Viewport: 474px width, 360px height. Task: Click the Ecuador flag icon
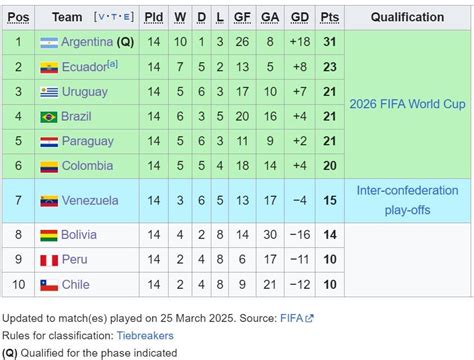pos(49,68)
